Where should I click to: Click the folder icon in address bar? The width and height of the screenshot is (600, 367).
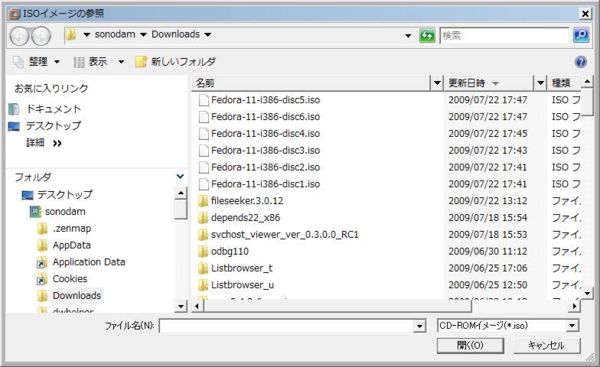coord(71,34)
